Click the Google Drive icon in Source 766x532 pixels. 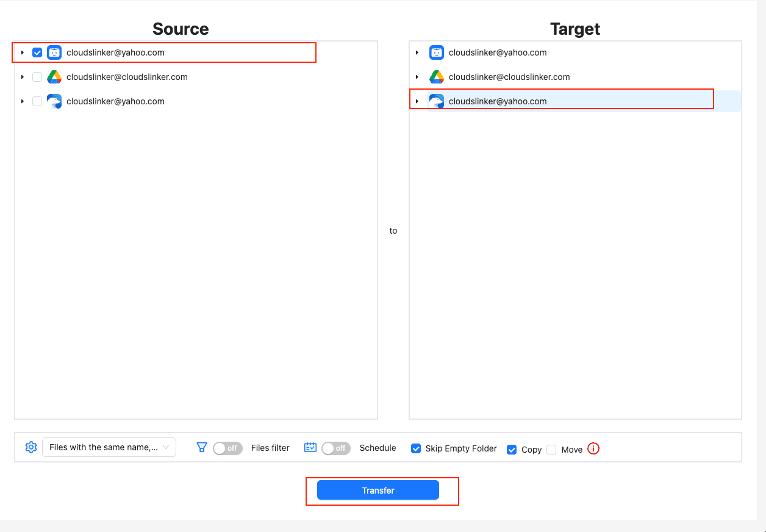[54, 77]
